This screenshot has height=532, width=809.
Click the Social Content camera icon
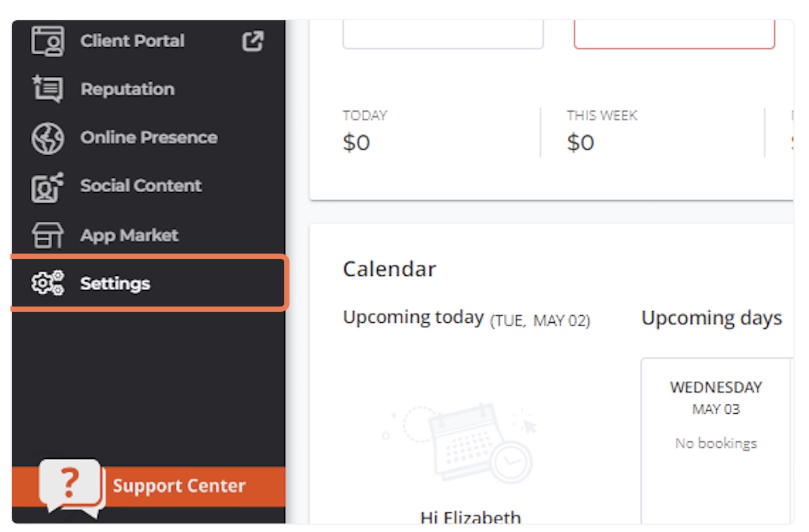tap(47, 186)
